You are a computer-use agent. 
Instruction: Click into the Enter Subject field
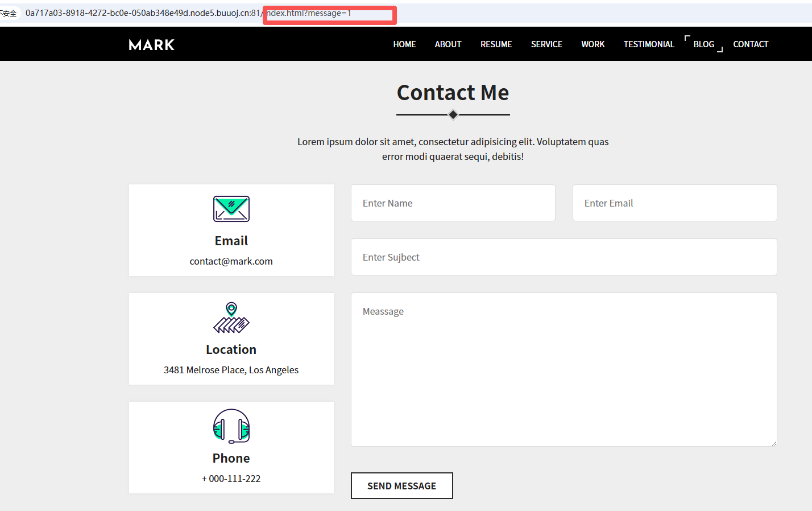[x=564, y=257]
